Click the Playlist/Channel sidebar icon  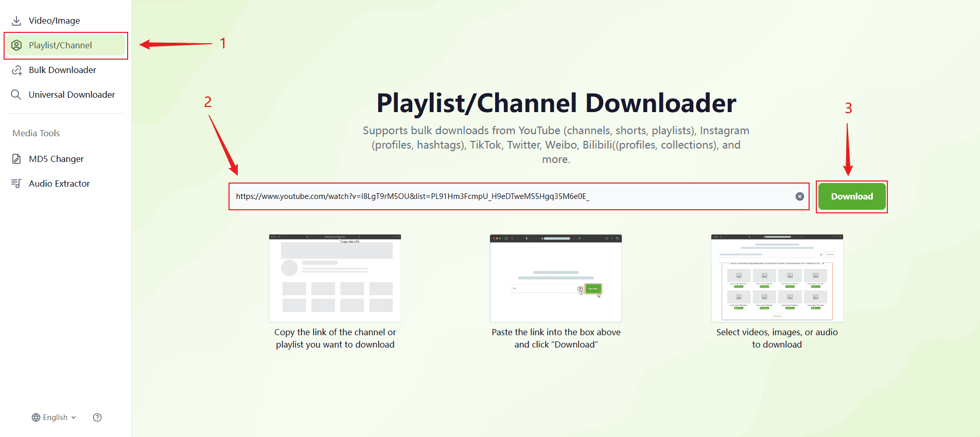16,45
